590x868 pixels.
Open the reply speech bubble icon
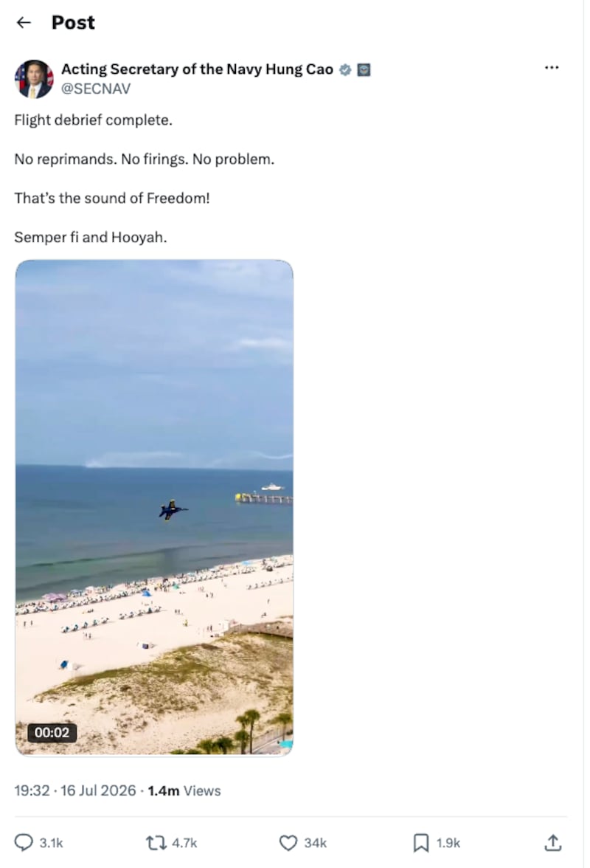[x=23, y=843]
